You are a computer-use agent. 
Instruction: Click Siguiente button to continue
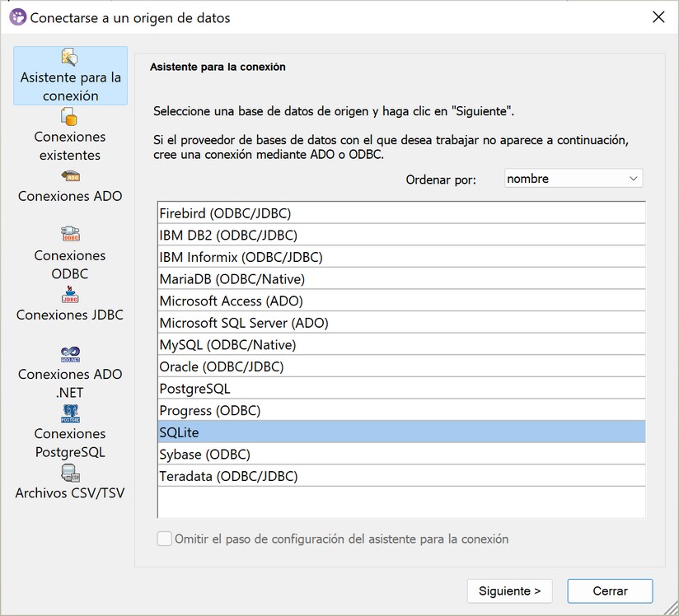coord(509,590)
